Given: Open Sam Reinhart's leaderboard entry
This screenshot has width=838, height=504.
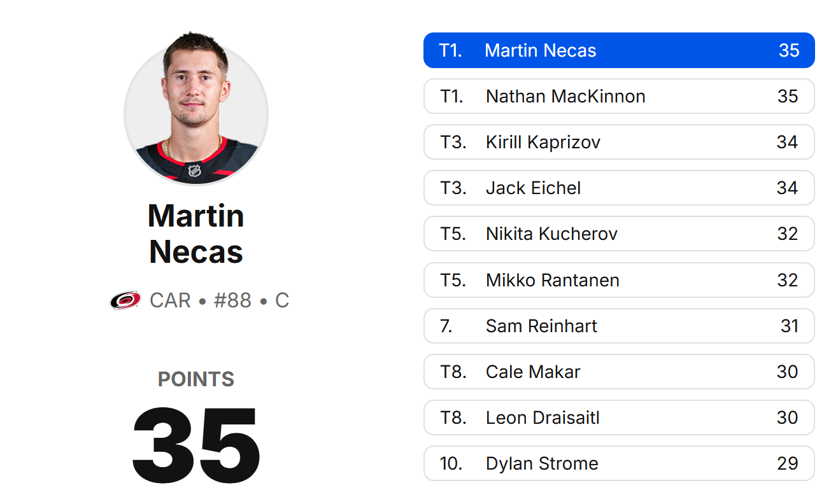Looking at the screenshot, I should click(619, 326).
